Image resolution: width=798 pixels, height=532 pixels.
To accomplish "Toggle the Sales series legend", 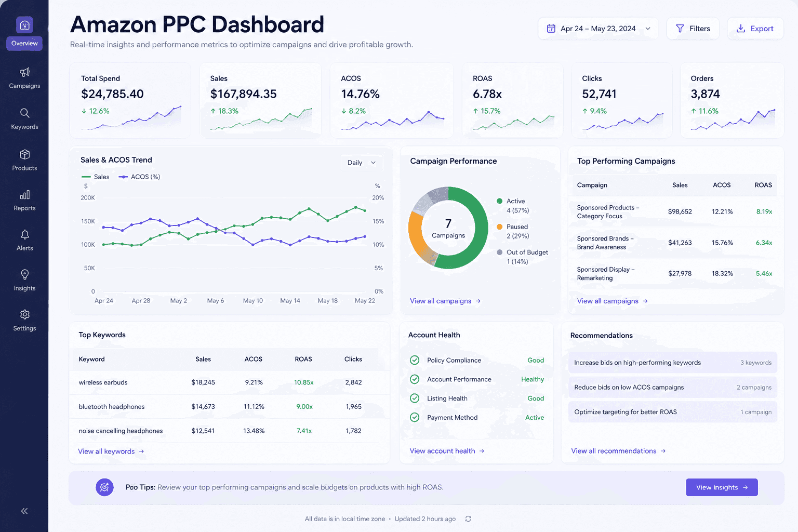I will point(96,177).
